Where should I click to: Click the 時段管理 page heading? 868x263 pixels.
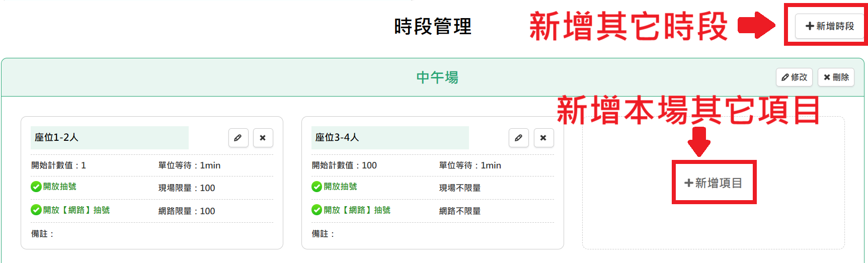[x=433, y=27]
